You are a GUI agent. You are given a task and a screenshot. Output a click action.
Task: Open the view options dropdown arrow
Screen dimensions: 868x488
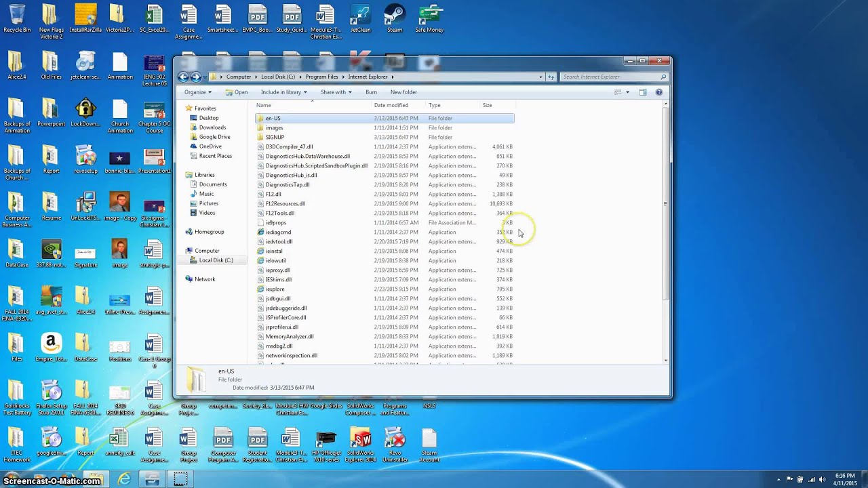coord(627,92)
